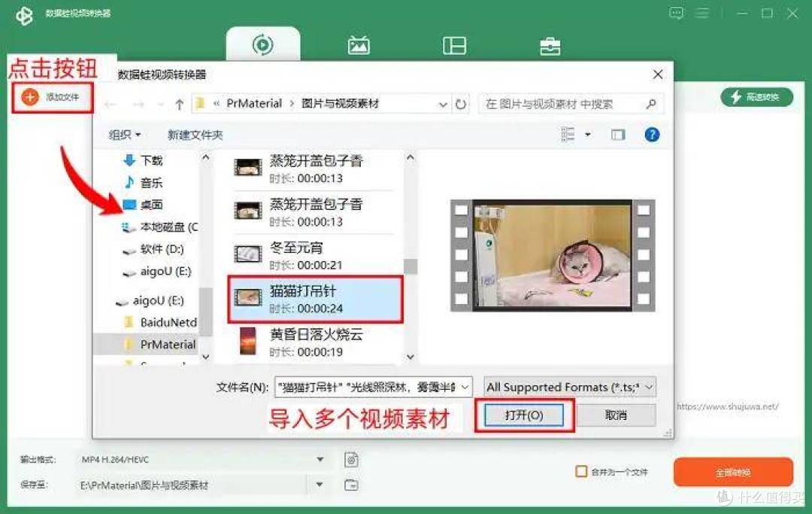The height and width of the screenshot is (514, 812).
Task: Open output format settings gear icon
Action: click(x=351, y=460)
